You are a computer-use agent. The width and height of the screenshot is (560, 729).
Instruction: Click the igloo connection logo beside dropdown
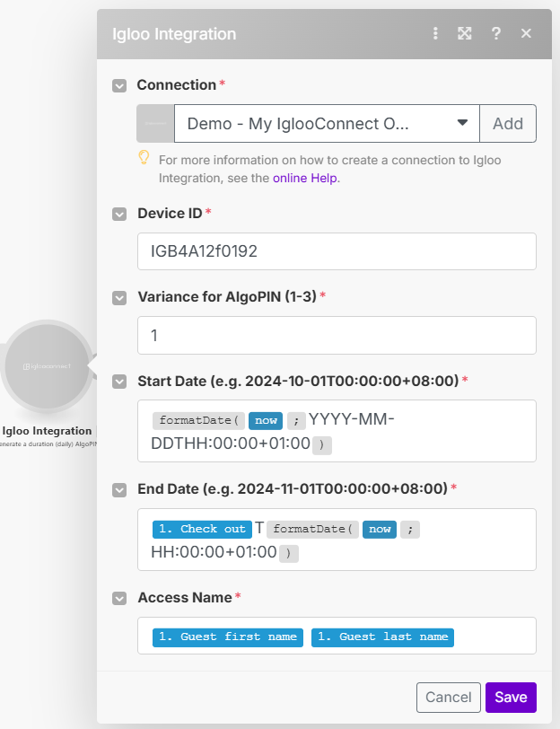155,124
